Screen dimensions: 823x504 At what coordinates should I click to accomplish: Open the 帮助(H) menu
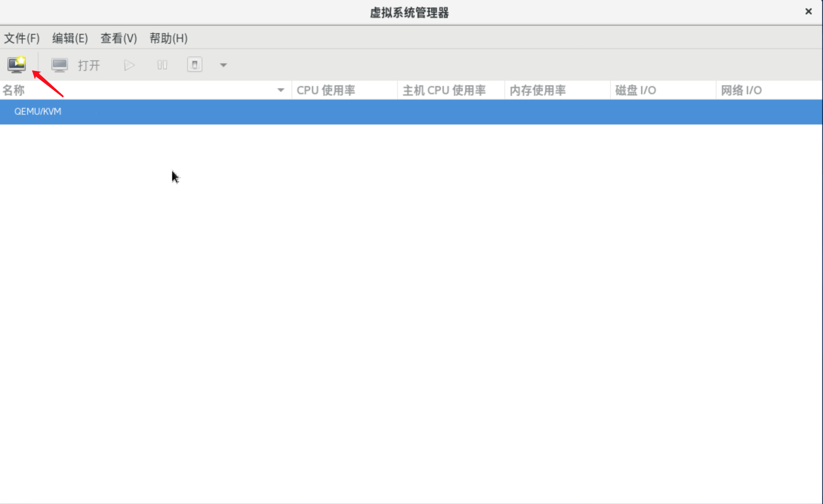coord(169,38)
